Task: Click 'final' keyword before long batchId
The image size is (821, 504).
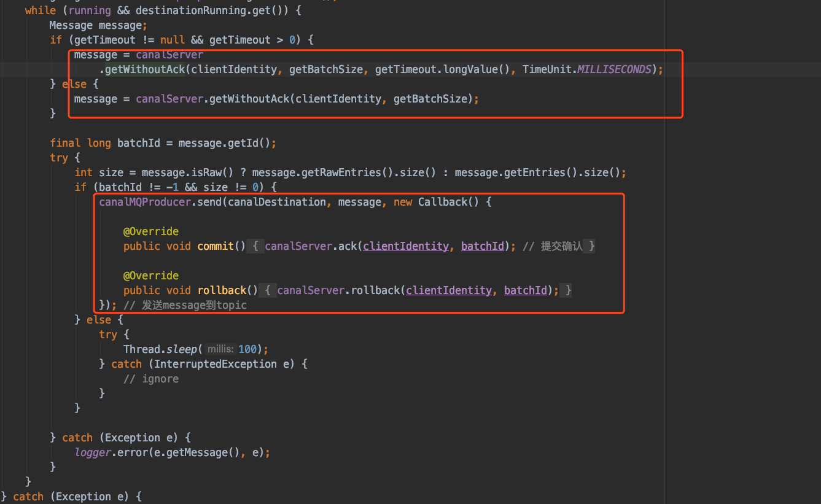Action: coord(65,143)
